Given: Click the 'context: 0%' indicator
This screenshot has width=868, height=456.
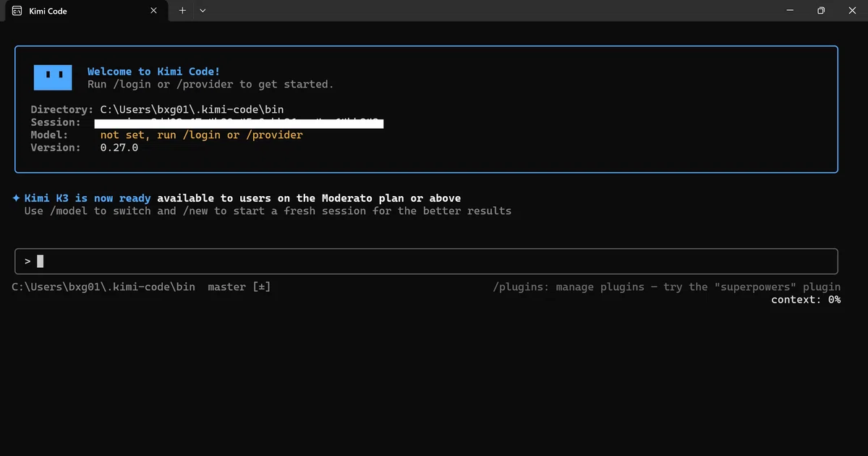Looking at the screenshot, I should tap(806, 300).
